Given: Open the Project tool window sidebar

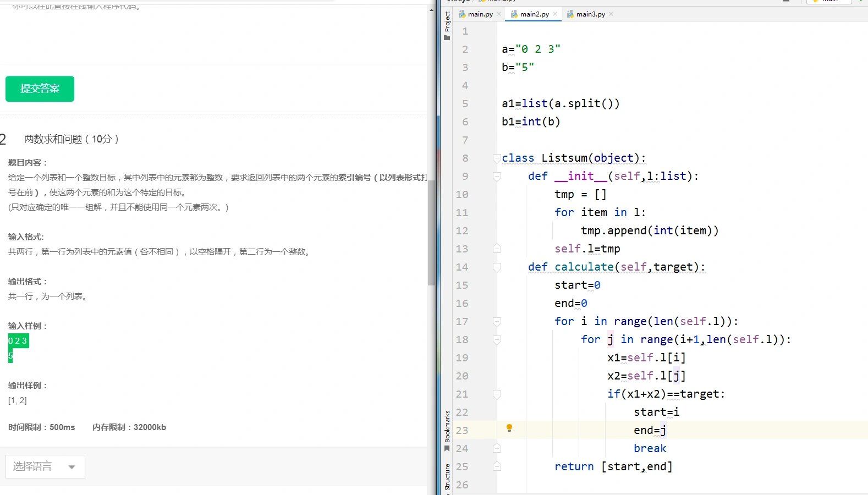Looking at the screenshot, I should (447, 26).
